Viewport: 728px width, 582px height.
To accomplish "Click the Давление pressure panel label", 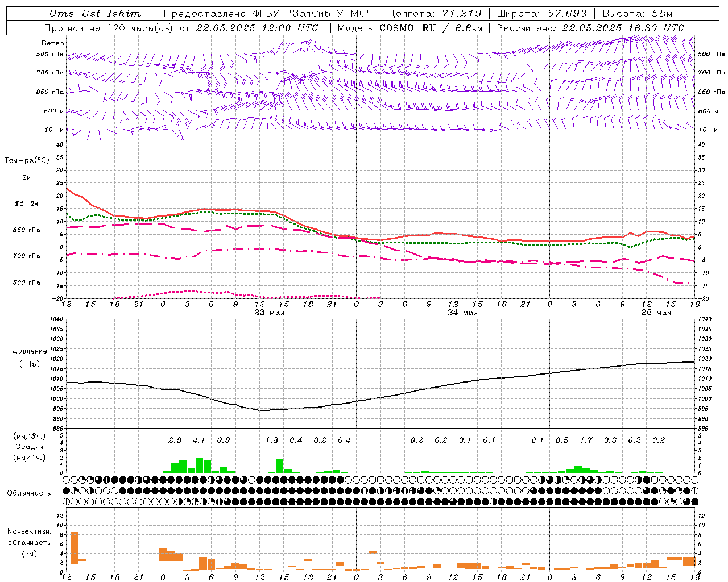I will 30,351.
